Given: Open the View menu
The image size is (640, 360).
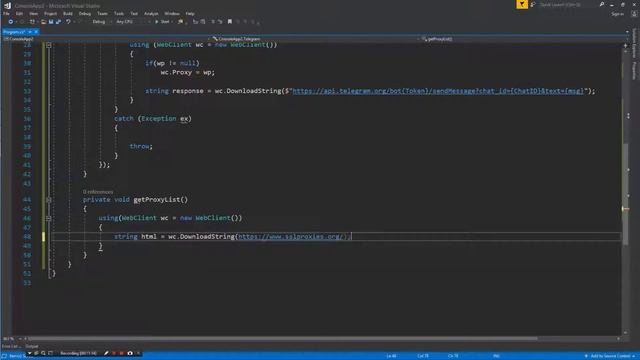Looking at the screenshot, I should [x=33, y=14].
